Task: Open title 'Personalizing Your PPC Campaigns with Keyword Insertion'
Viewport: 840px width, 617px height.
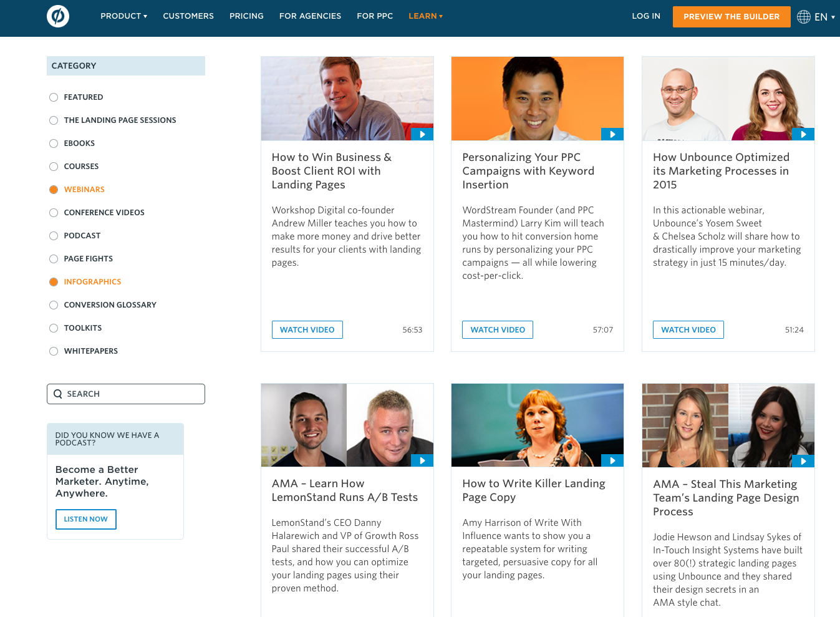Action: point(528,171)
